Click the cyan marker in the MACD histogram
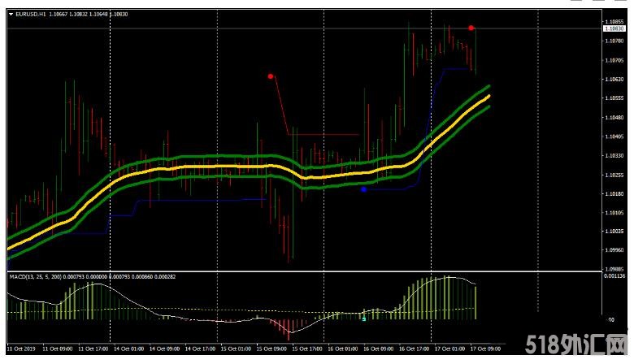634x364 pixels. 364,318
